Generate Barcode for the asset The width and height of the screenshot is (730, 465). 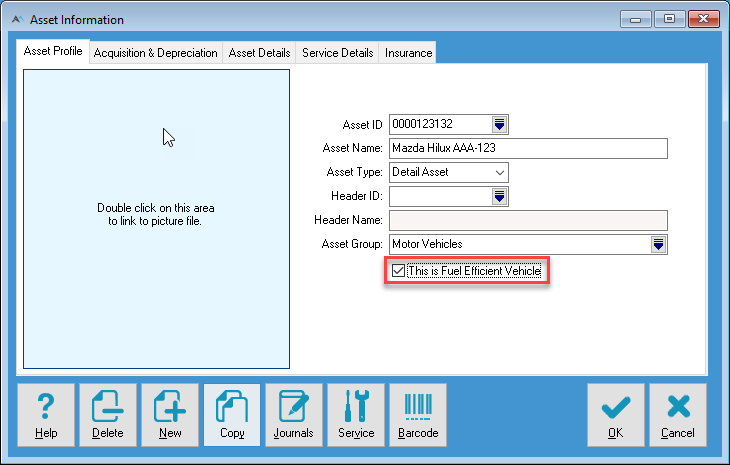click(418, 415)
